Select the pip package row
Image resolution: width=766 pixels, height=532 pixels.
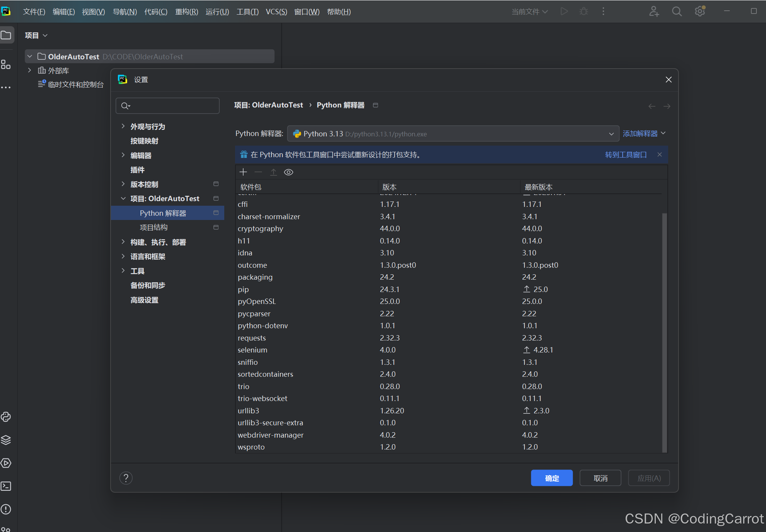(x=449, y=289)
